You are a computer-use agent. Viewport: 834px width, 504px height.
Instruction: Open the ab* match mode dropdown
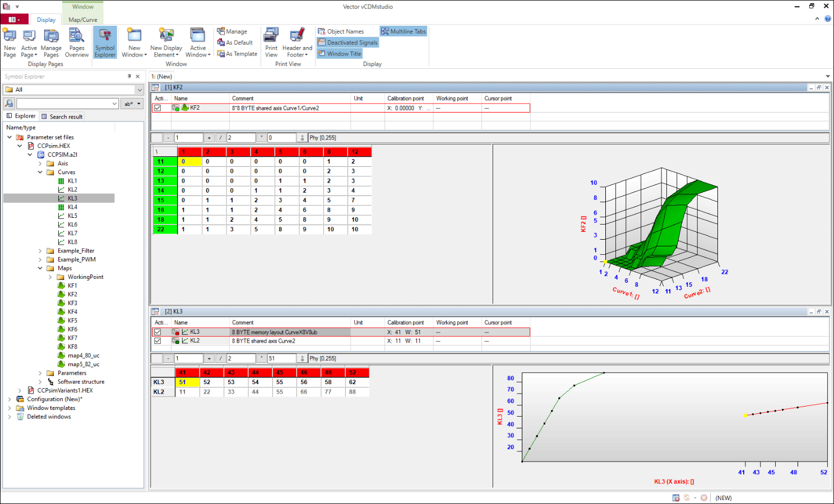[x=132, y=104]
